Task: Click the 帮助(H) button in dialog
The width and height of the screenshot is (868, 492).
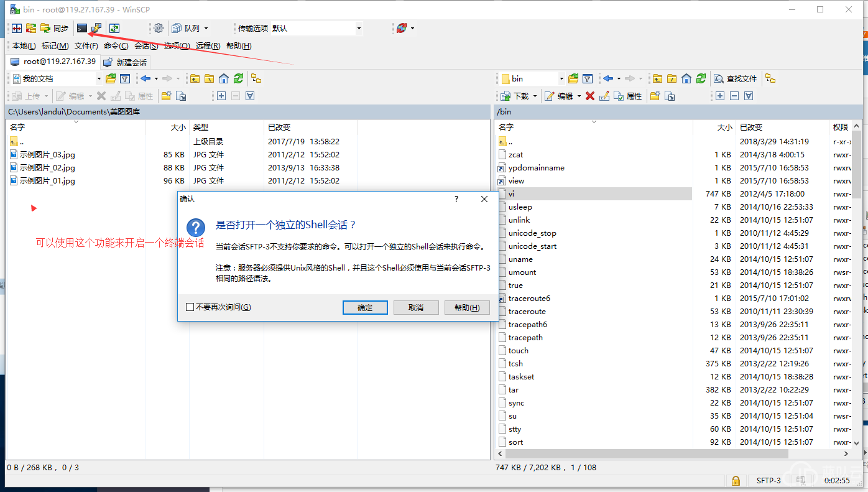Action: coord(467,307)
